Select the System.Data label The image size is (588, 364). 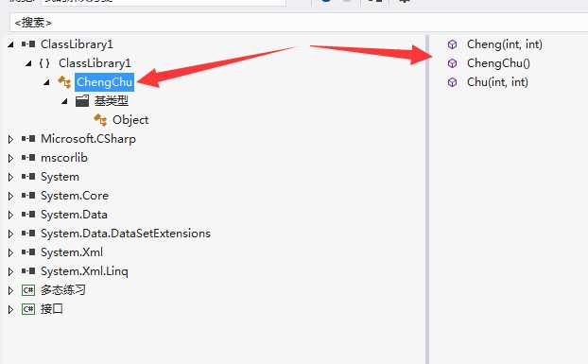pyautogui.click(x=75, y=215)
